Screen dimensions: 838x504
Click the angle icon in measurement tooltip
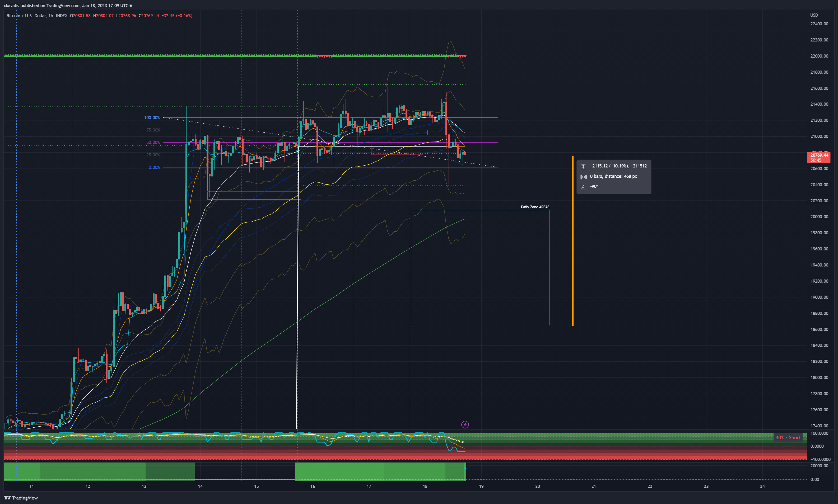click(583, 187)
